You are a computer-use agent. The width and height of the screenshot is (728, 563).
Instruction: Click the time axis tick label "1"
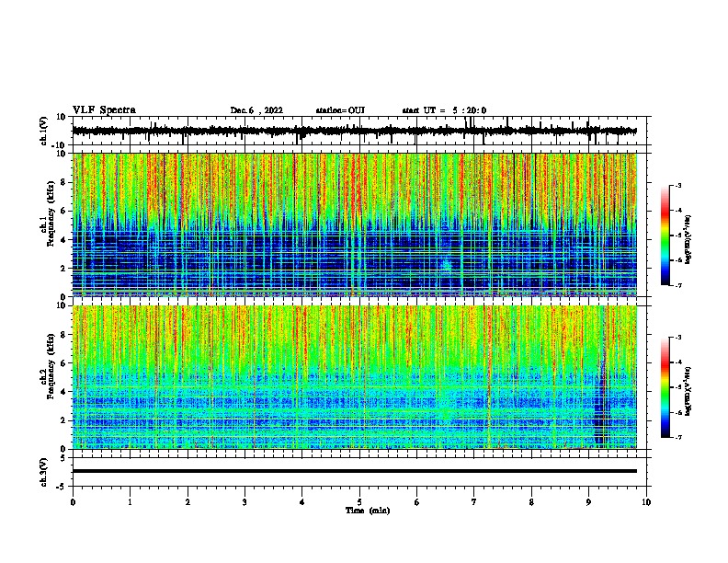pyautogui.click(x=130, y=502)
